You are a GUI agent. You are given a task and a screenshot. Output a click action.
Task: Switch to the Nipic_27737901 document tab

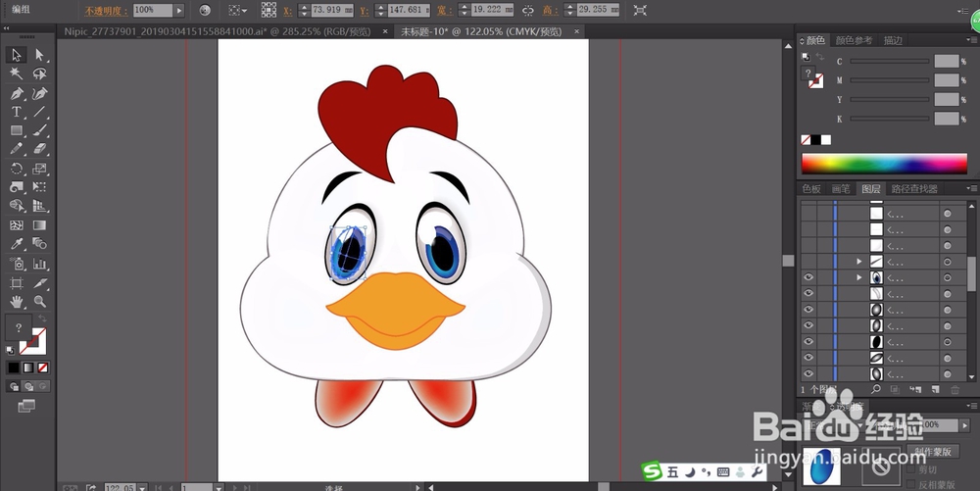coord(218,31)
